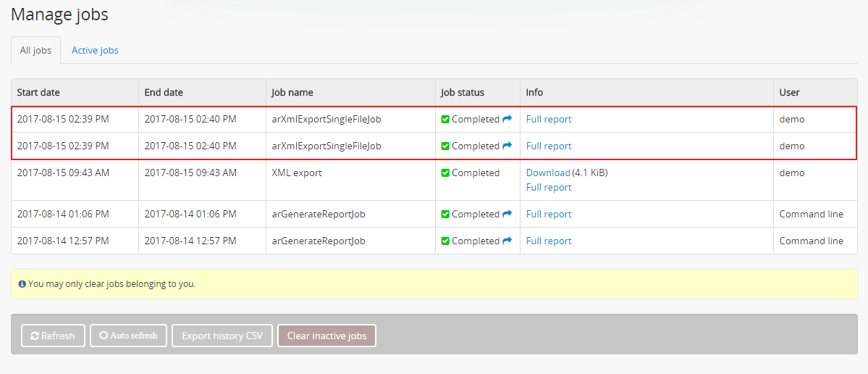Select the All jobs tab

[x=35, y=51]
